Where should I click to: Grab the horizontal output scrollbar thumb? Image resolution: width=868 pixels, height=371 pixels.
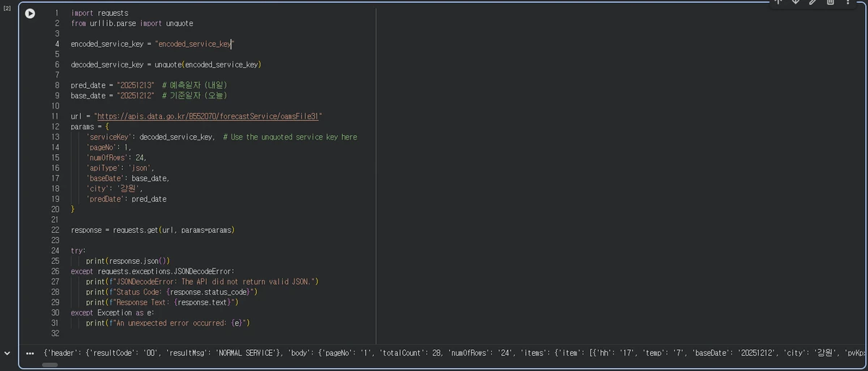tap(50, 364)
